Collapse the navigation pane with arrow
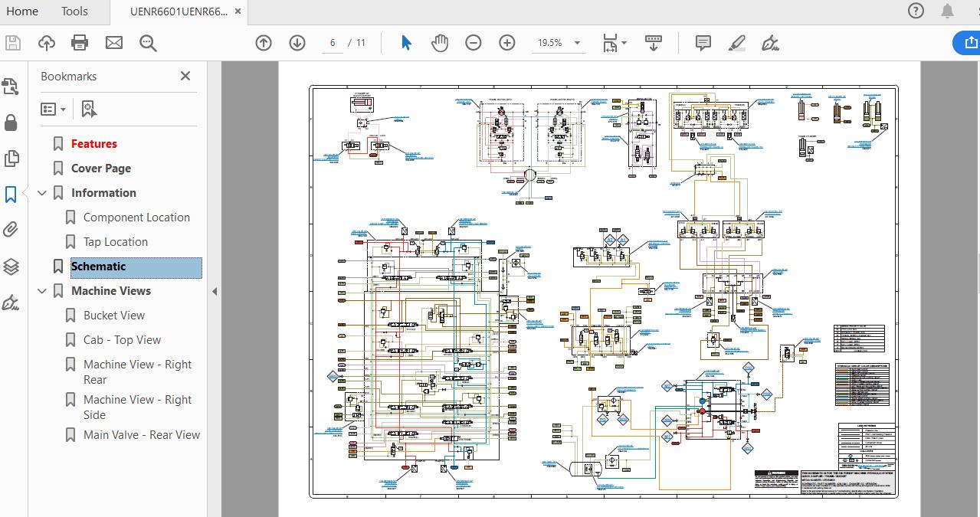980x517 pixels. pos(215,291)
